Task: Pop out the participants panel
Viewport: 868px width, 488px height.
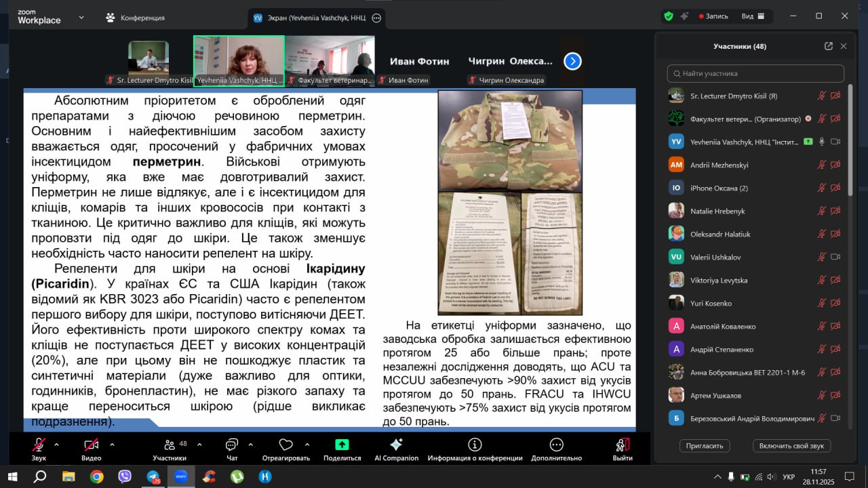Action: click(828, 46)
